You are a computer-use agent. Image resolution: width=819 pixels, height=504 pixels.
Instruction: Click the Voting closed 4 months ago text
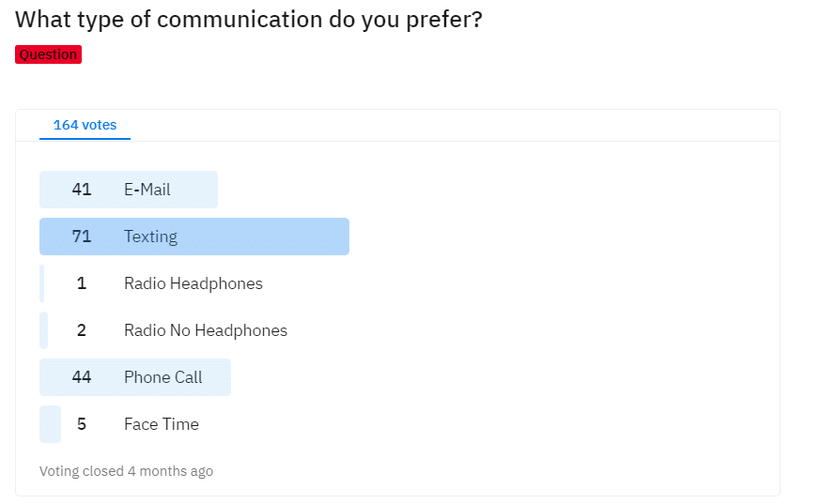[127, 471]
